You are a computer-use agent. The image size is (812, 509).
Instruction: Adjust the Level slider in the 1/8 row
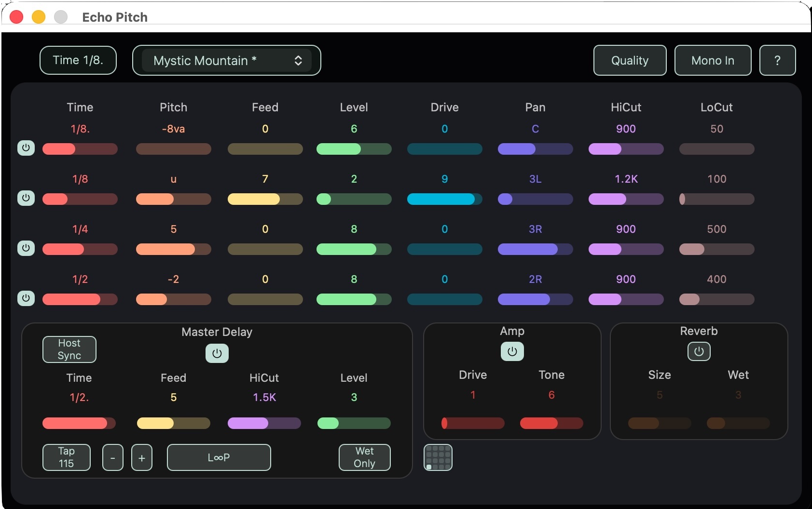coord(354,199)
